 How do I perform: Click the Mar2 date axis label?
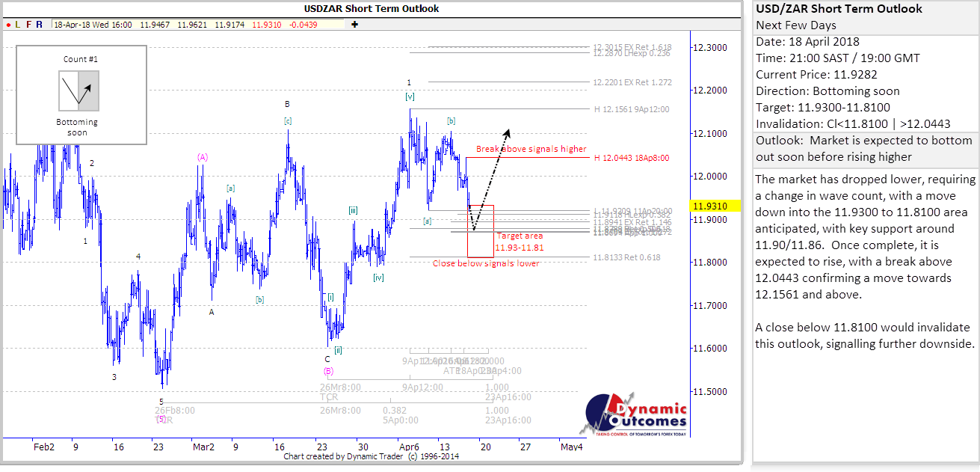[x=203, y=447]
